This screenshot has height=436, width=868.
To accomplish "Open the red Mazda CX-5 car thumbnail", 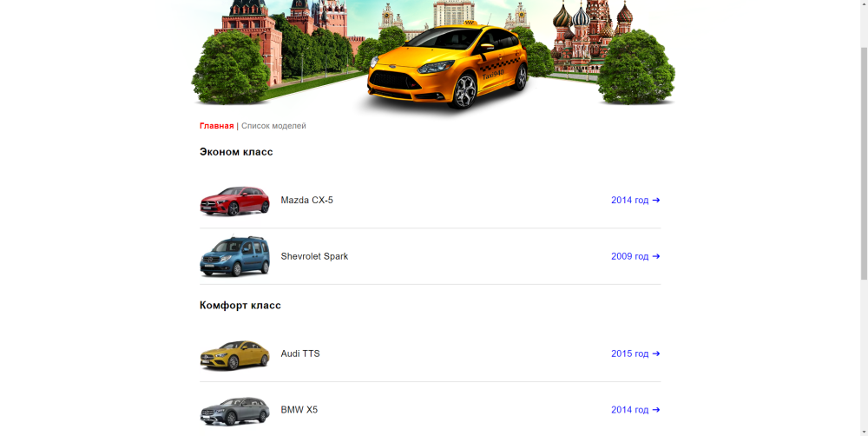I will pyautogui.click(x=234, y=201).
